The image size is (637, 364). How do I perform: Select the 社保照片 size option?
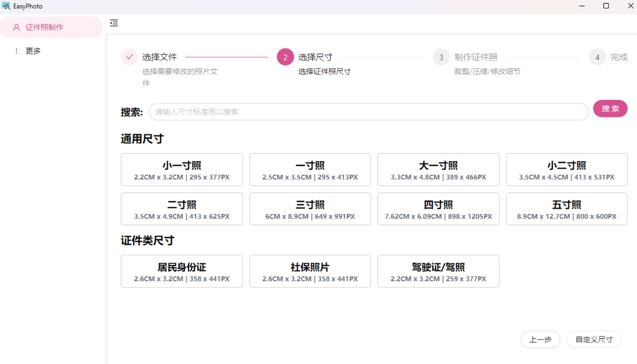310,271
